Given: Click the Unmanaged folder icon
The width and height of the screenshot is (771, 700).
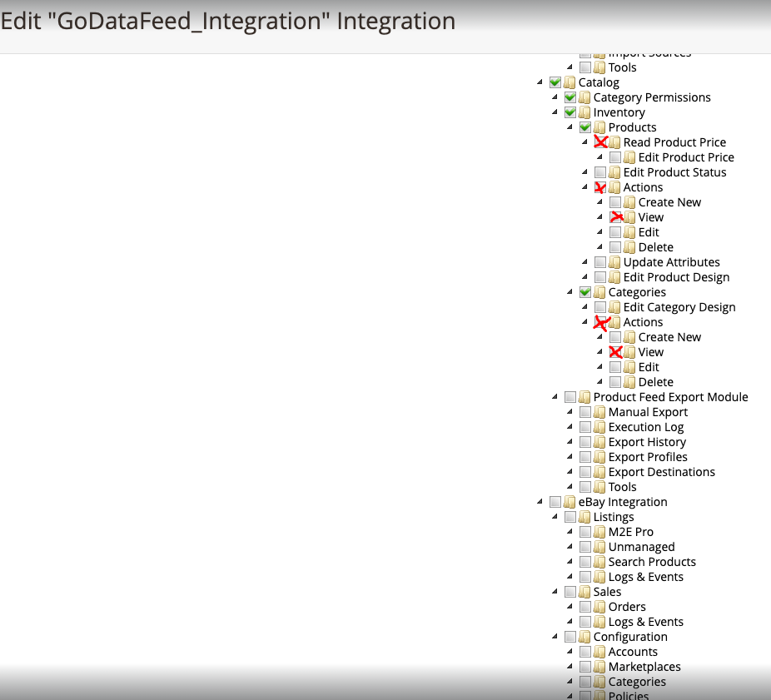Looking at the screenshot, I should (599, 547).
